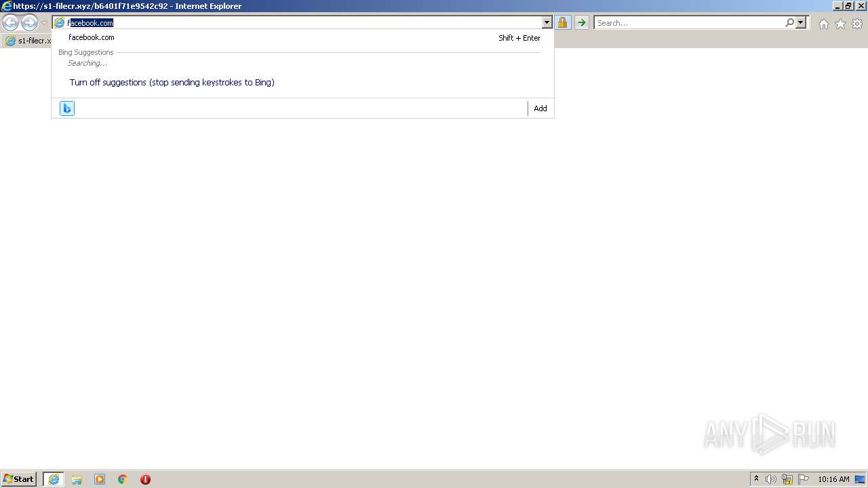Open the Favorites star icon
868x488 pixels.
[840, 24]
